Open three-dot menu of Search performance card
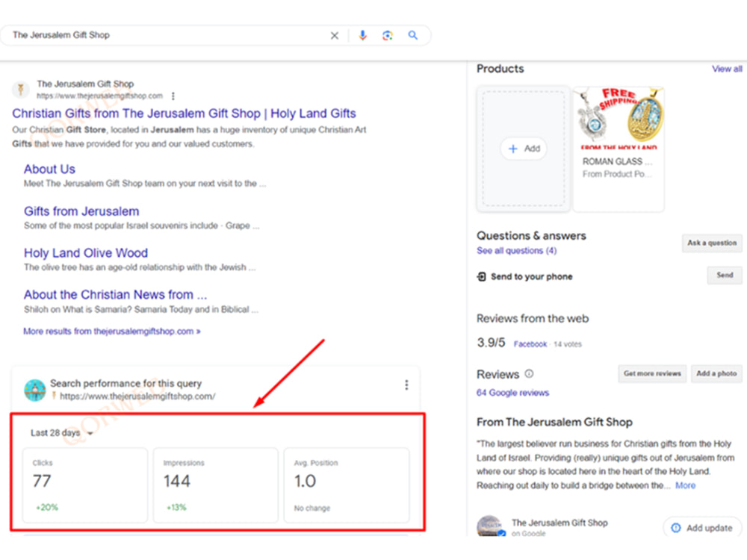 tap(406, 385)
